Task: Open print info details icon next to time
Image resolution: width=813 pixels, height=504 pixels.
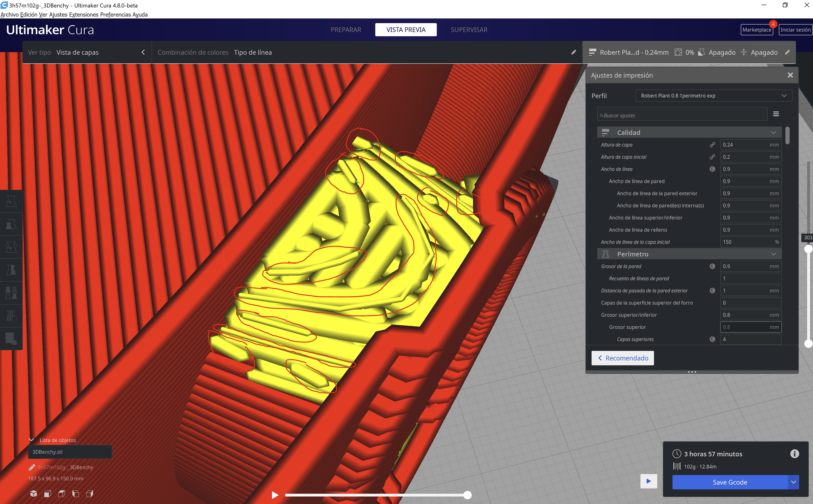Action: tap(794, 454)
